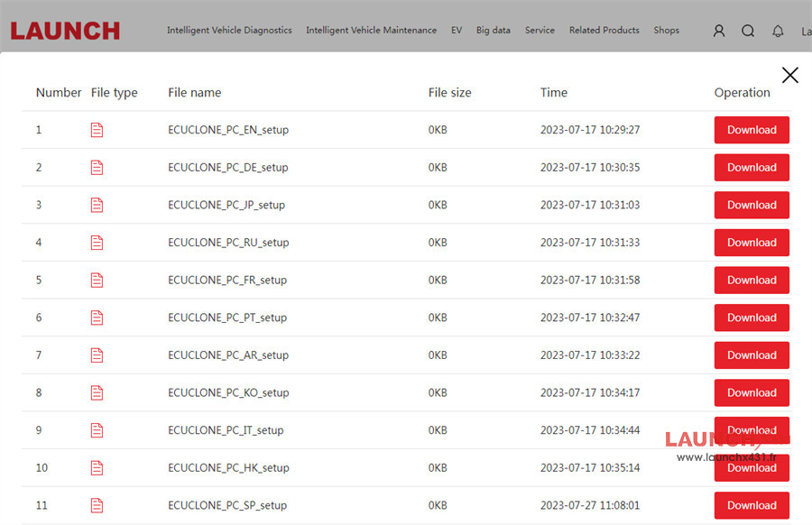Select file name ECUCLONE_PC_RU_setup
Viewport: 812px width, 525px height.
(x=228, y=243)
